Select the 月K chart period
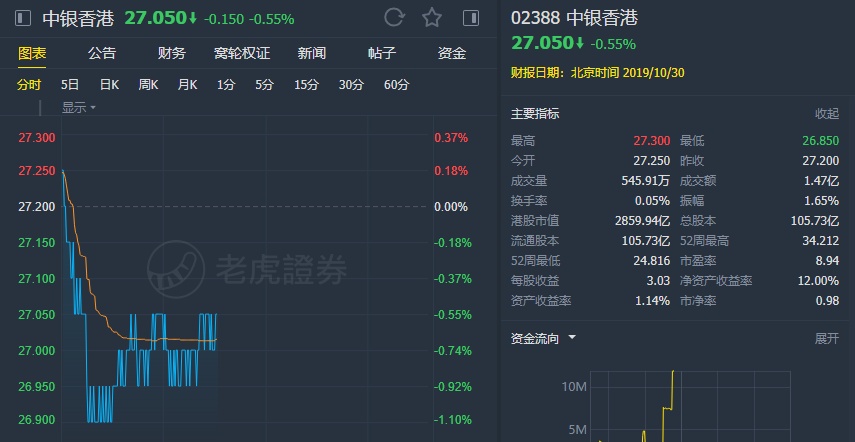The height and width of the screenshot is (442, 855). 188,85
